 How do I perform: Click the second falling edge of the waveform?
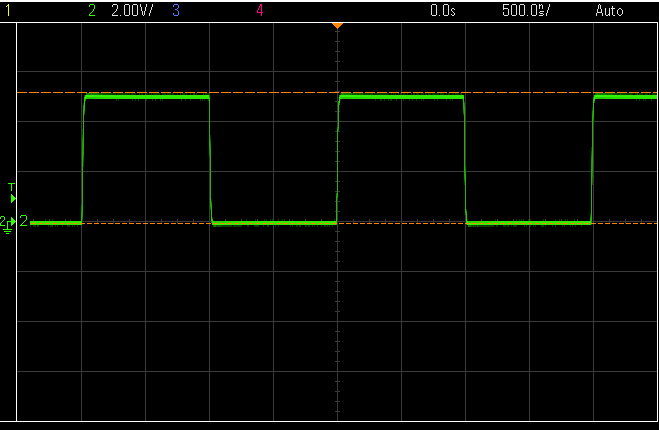(x=465, y=160)
